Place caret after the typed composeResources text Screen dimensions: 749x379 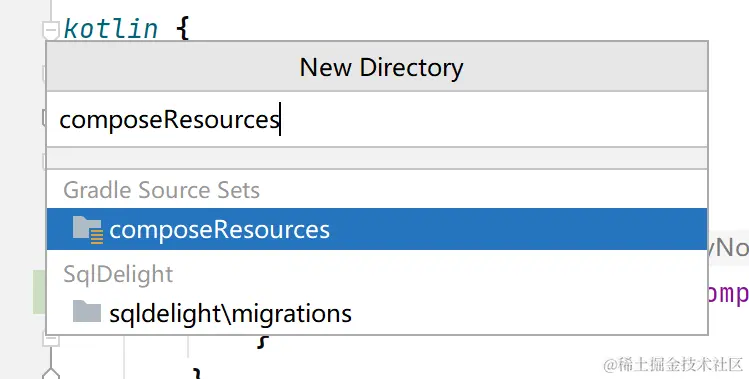click(280, 119)
